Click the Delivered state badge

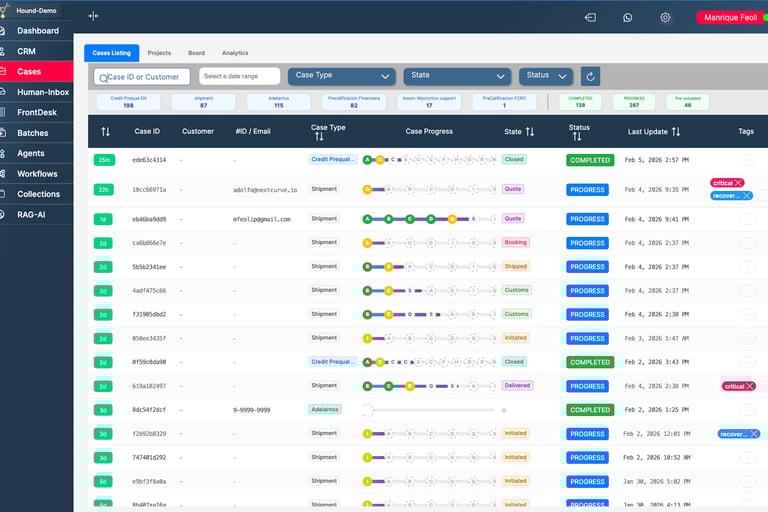(x=518, y=386)
